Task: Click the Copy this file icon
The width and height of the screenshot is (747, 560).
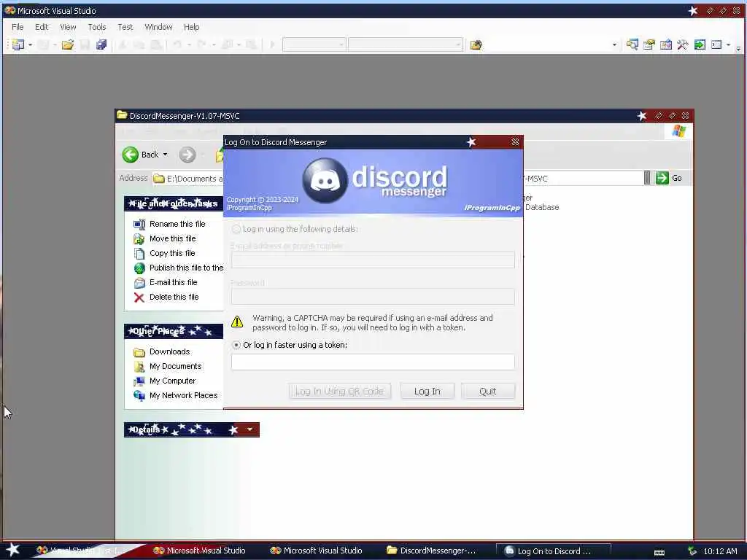Action: pyautogui.click(x=139, y=253)
